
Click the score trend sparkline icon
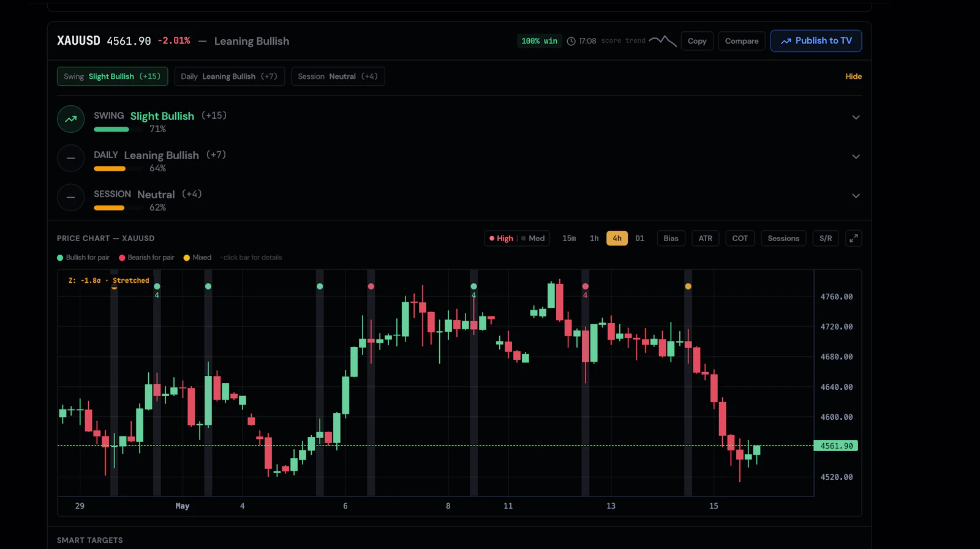click(x=662, y=41)
